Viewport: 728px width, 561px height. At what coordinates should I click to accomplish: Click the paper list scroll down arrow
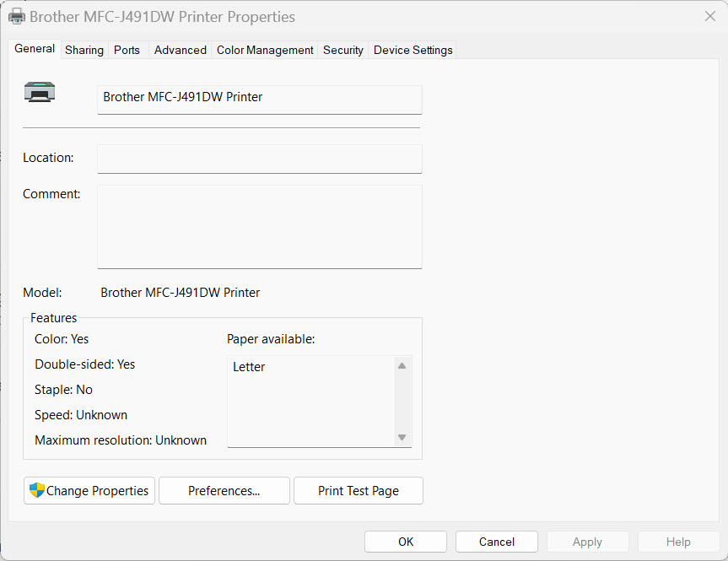pyautogui.click(x=402, y=437)
